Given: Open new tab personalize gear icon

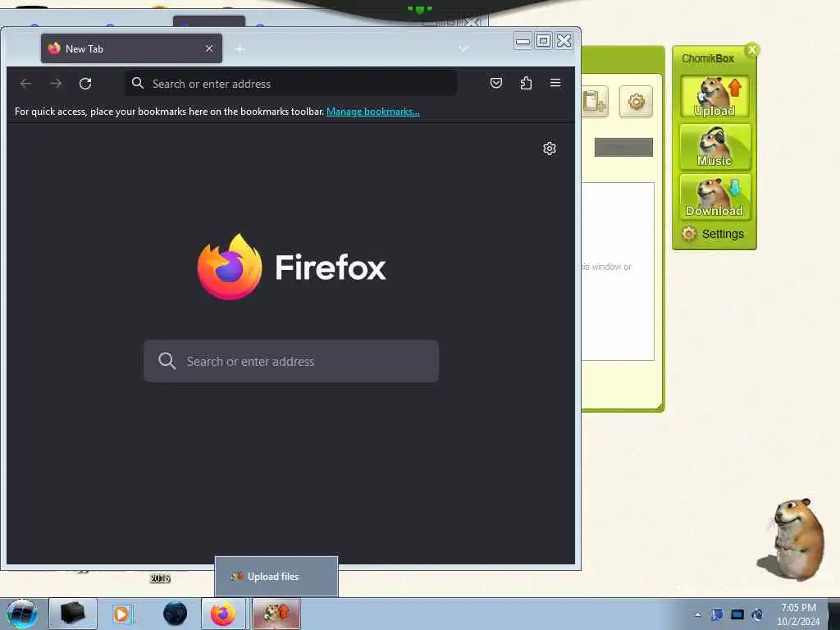Looking at the screenshot, I should point(549,148).
